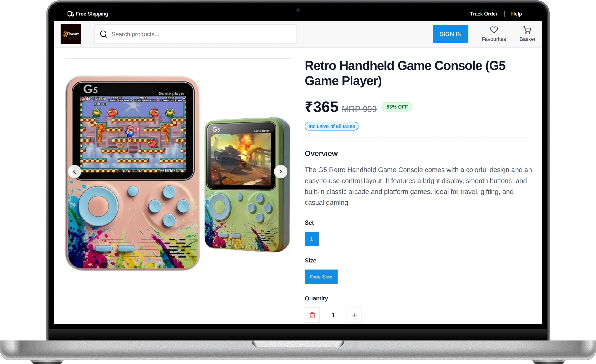Click the Favourites label text
596x364 pixels.
coord(494,39)
